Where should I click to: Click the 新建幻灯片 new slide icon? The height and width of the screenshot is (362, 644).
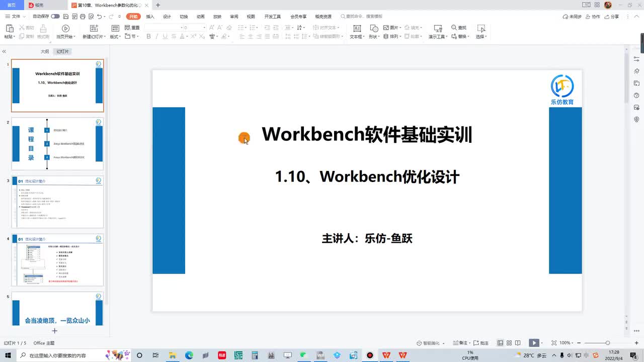tap(94, 29)
